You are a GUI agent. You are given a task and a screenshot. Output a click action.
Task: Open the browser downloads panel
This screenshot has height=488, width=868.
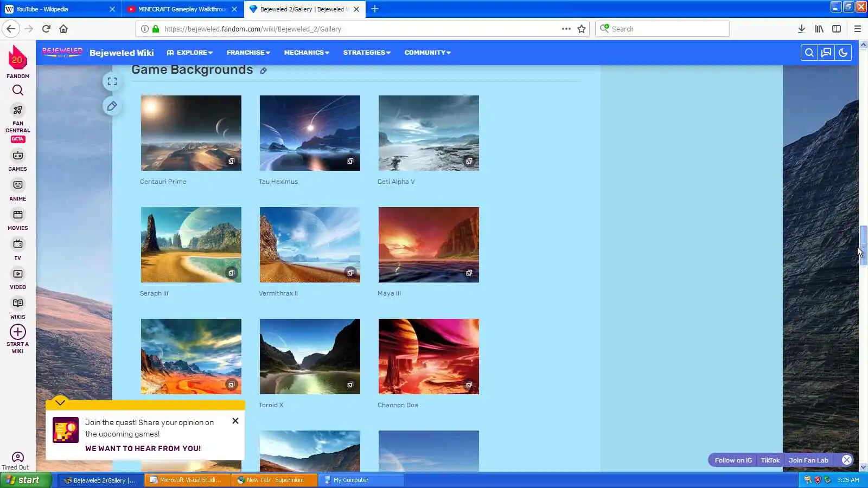[x=801, y=29]
